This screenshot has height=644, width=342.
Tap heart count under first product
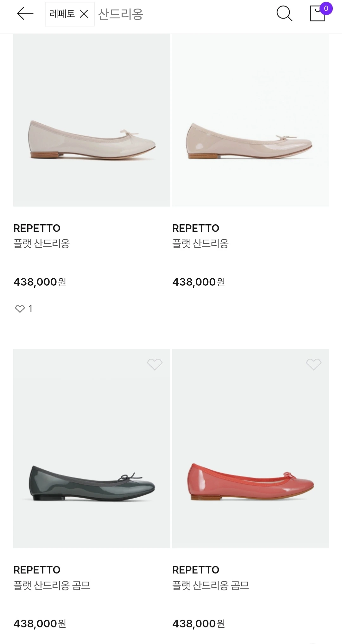click(x=24, y=309)
